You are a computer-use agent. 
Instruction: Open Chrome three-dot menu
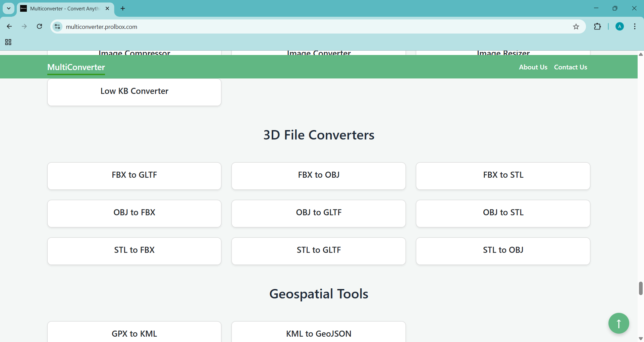[x=635, y=27]
